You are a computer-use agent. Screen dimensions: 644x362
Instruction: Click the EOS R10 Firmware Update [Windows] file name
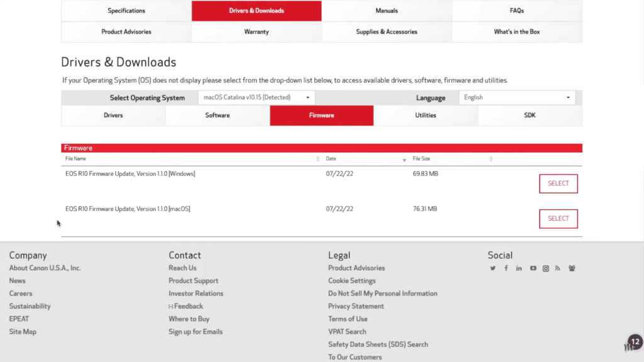[x=130, y=173]
